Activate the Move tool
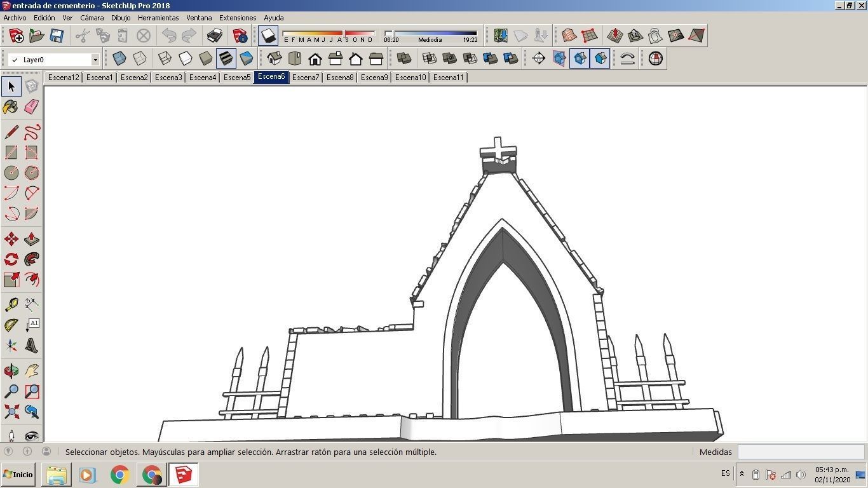Viewport: 868px width, 488px height. click(x=11, y=239)
